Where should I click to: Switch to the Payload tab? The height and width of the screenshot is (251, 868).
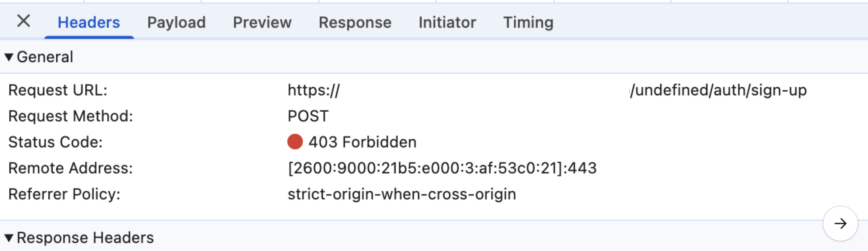(x=176, y=22)
